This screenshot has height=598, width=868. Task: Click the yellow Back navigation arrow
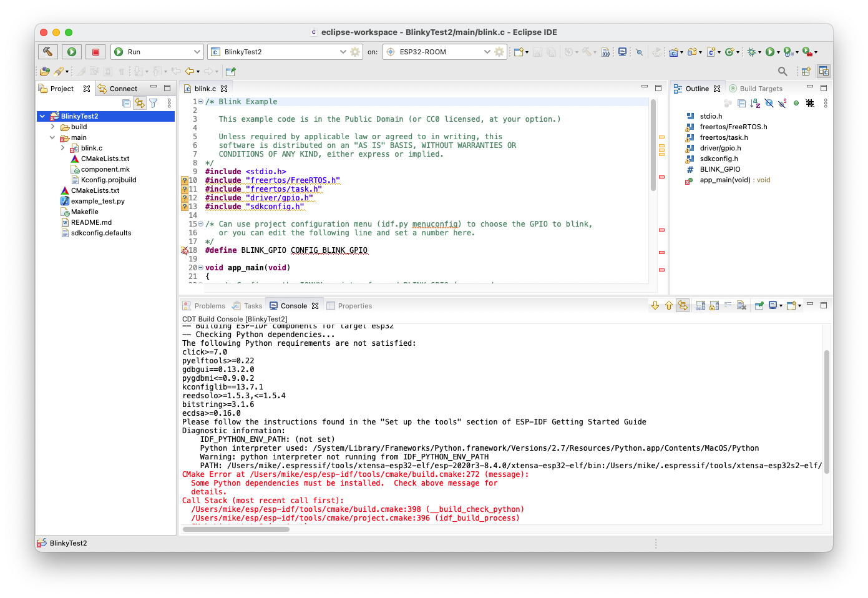point(189,71)
